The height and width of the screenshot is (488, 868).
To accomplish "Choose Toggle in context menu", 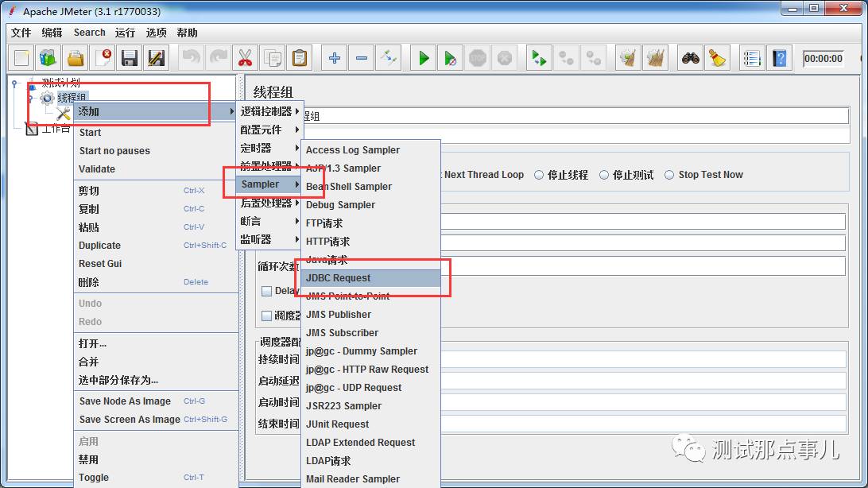I will pos(156,478).
